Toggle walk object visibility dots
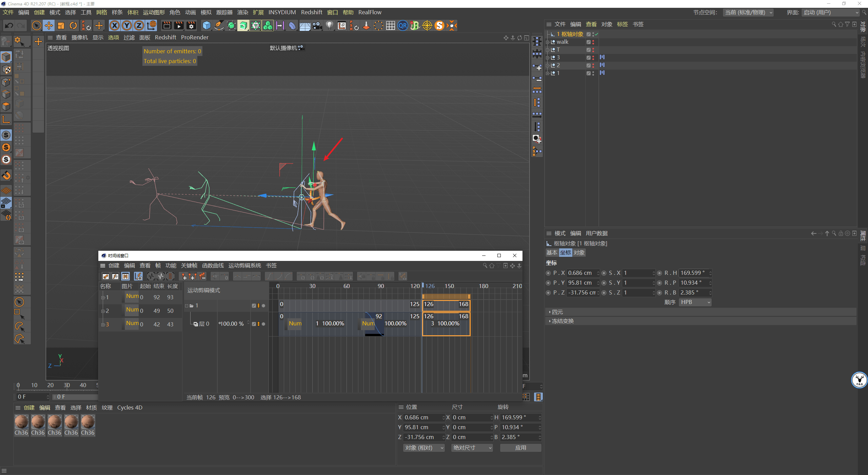Screen dimensions: 868x475 (593, 42)
